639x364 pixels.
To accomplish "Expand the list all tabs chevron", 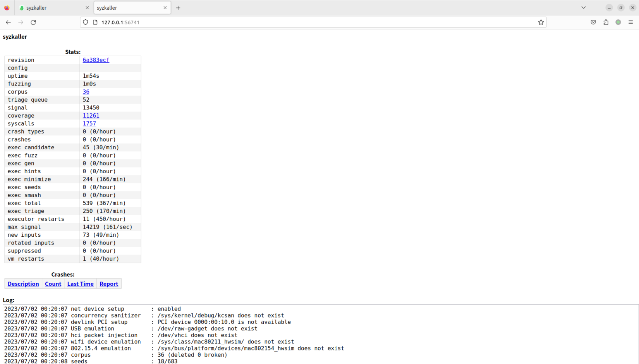I will (584, 8).
